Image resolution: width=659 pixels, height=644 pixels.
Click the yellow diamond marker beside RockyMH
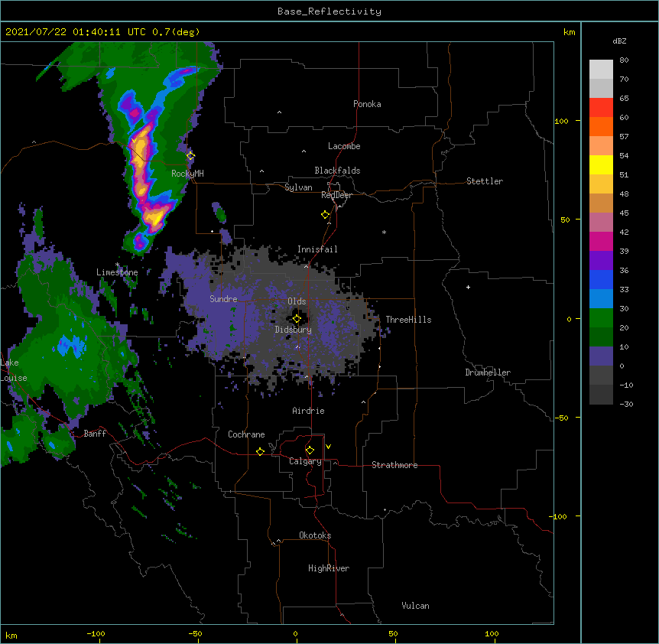[191, 156]
